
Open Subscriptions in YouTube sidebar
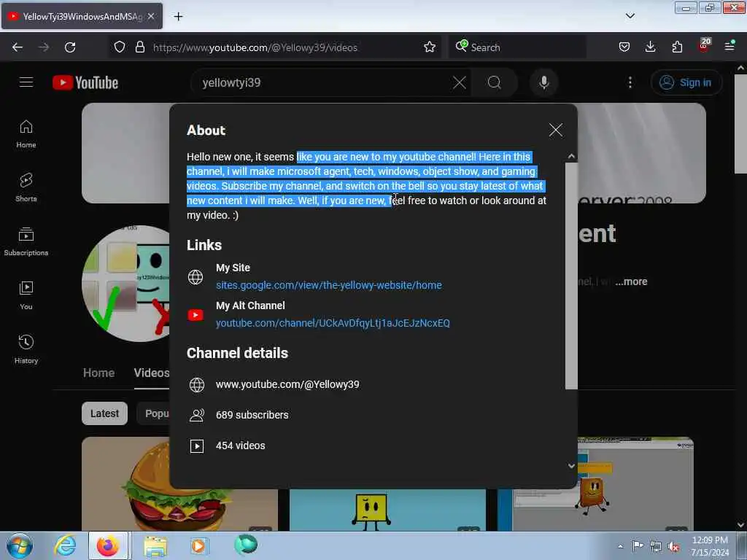26,241
